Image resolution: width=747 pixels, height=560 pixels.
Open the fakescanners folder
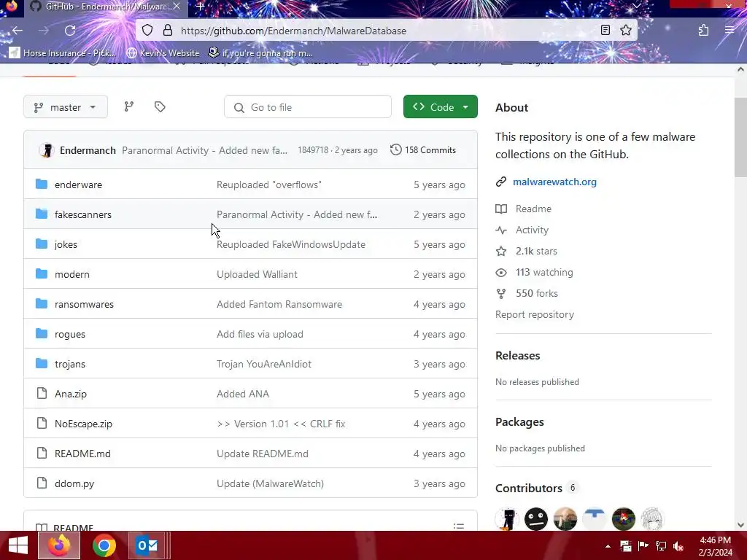click(83, 215)
